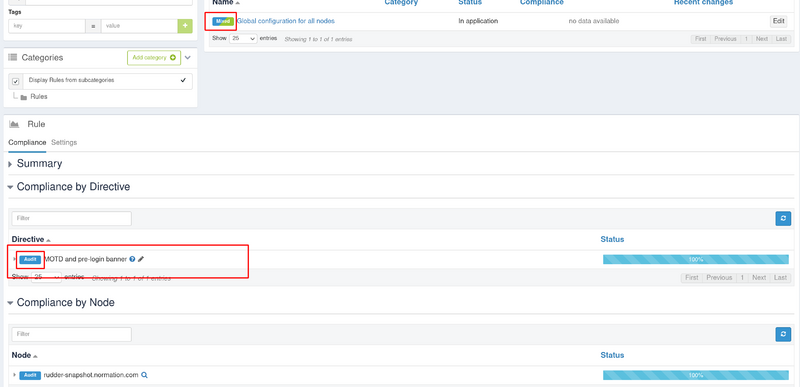Switch to the Compliance tab

28,142
